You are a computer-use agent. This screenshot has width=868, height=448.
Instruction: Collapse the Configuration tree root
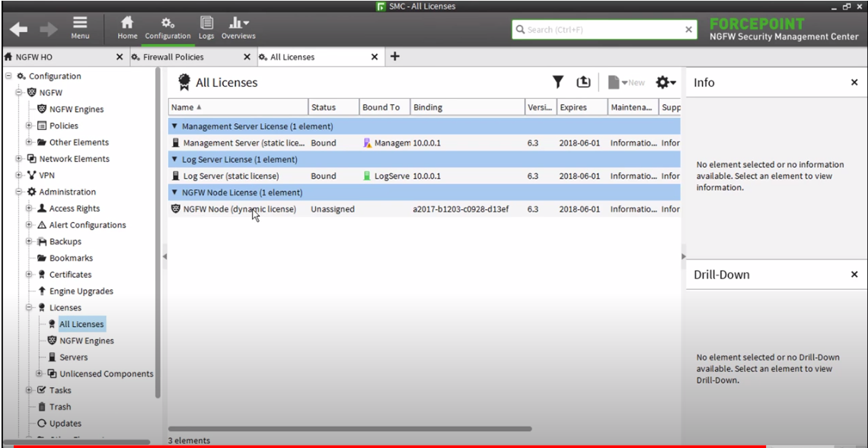coord(8,76)
